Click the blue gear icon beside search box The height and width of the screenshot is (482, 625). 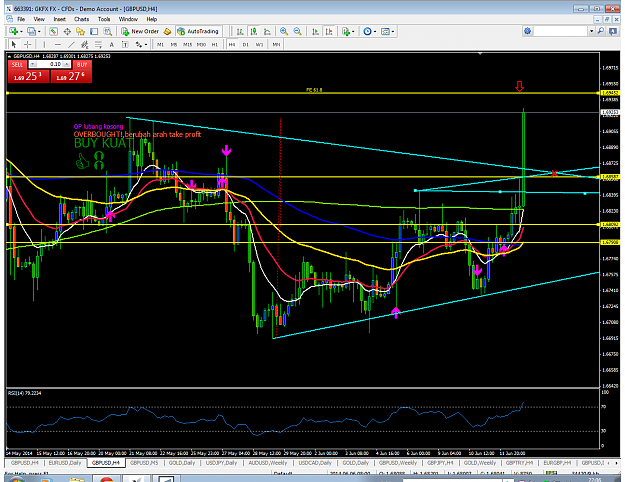[527, 31]
